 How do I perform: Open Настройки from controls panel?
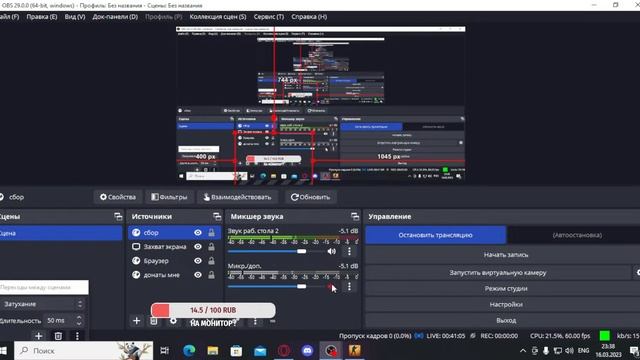[506, 304]
